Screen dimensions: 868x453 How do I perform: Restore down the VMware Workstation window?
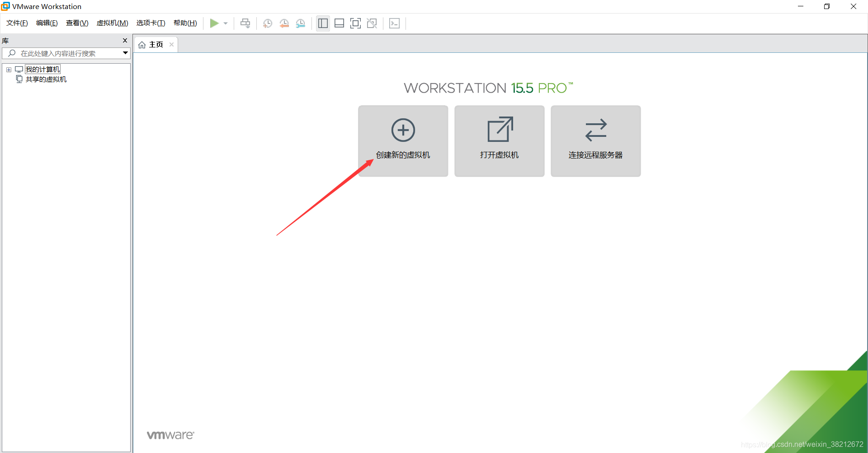point(827,6)
